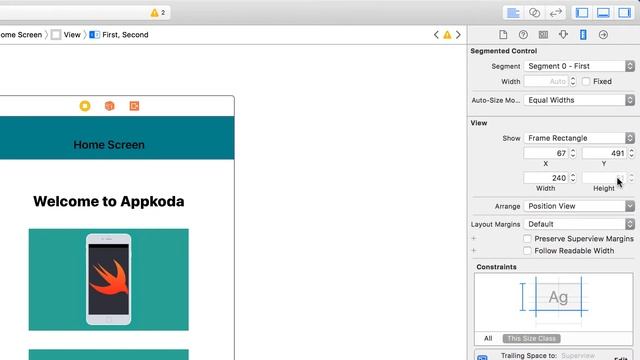
Task: Click the constraints diagram preview
Action: click(554, 302)
